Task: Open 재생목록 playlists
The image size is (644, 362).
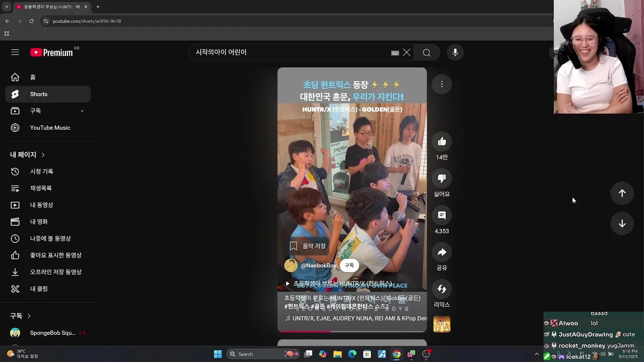Action: point(48,188)
